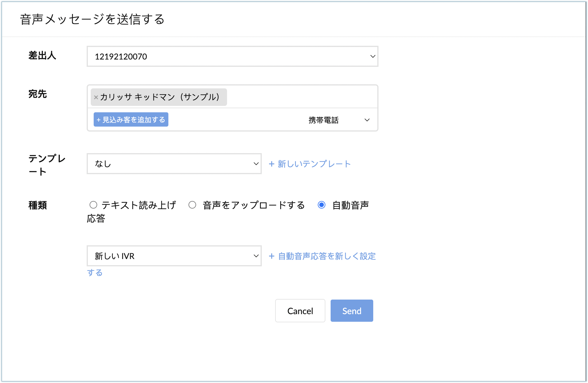This screenshot has width=588, height=383.
Task: Click 自動音声応答を新しく設定する link
Action: pos(327,256)
